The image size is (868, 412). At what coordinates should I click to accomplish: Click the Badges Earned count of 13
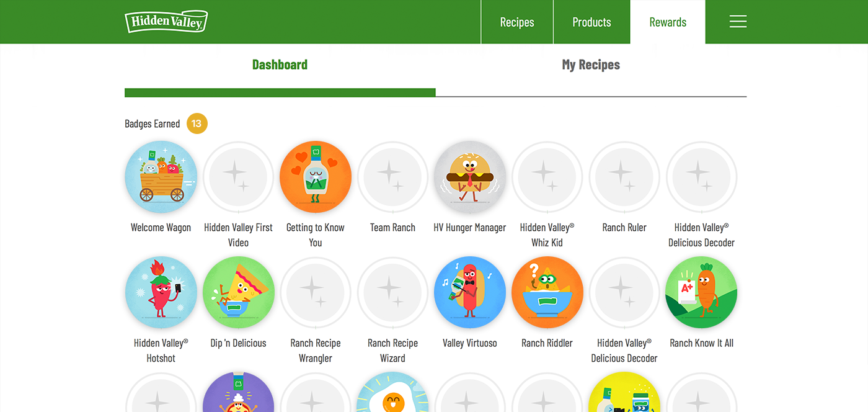point(197,123)
